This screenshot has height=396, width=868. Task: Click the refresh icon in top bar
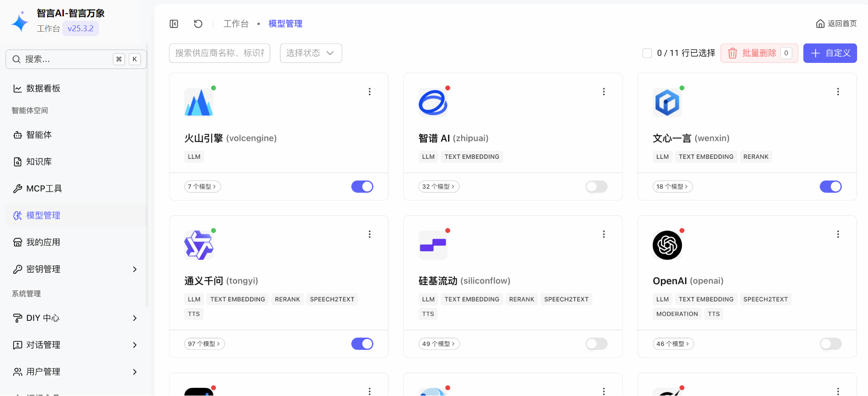pyautogui.click(x=198, y=24)
